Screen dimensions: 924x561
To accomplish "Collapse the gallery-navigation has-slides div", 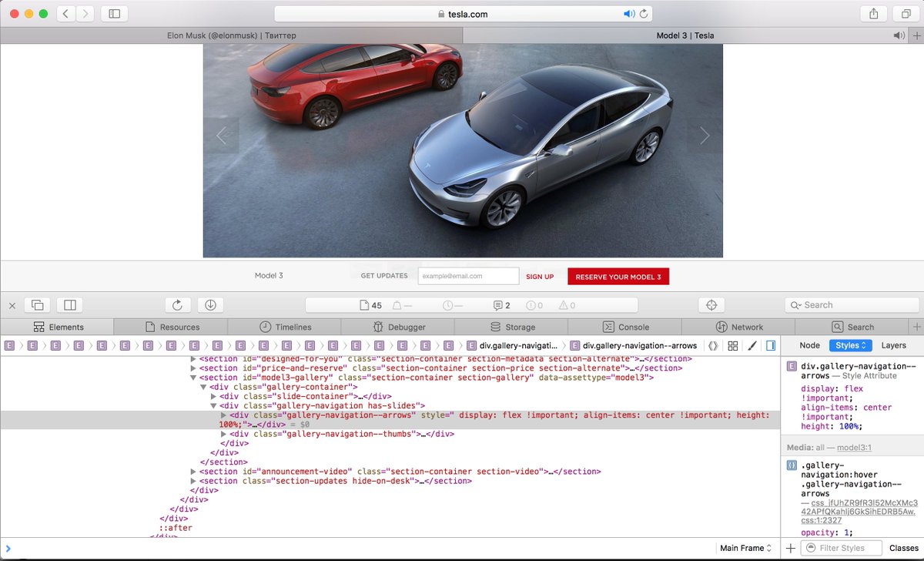I will pyautogui.click(x=214, y=405).
